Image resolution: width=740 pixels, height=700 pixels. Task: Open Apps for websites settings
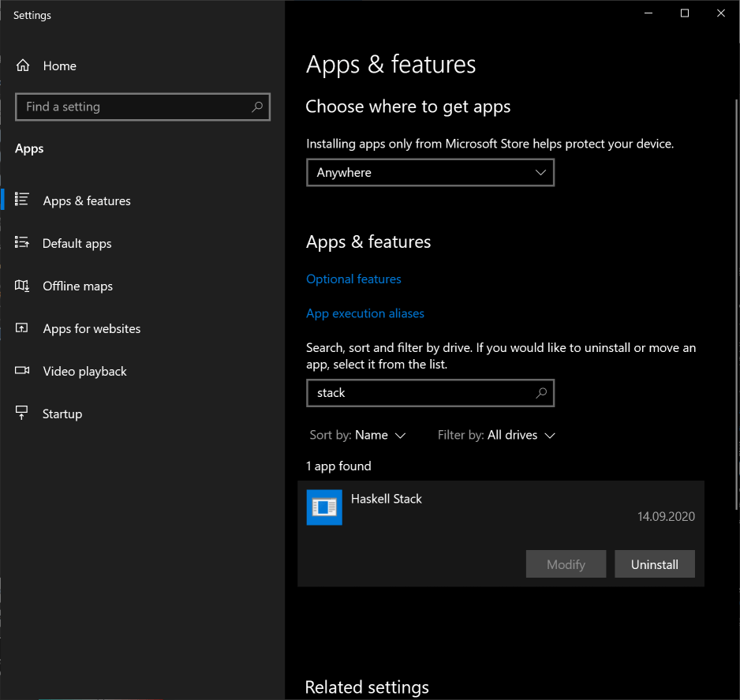click(23, 328)
